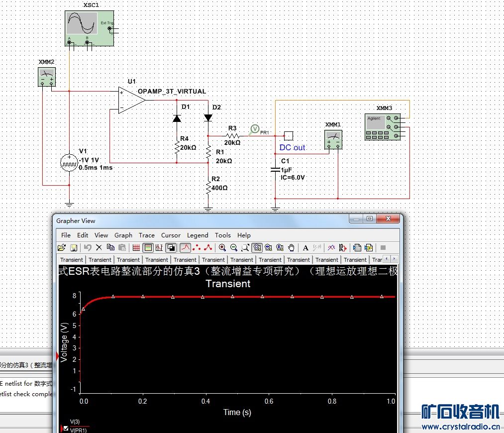504x433 pixels.
Task: Click the Delete X icon in Grapher toolbar
Action: [x=99, y=247]
